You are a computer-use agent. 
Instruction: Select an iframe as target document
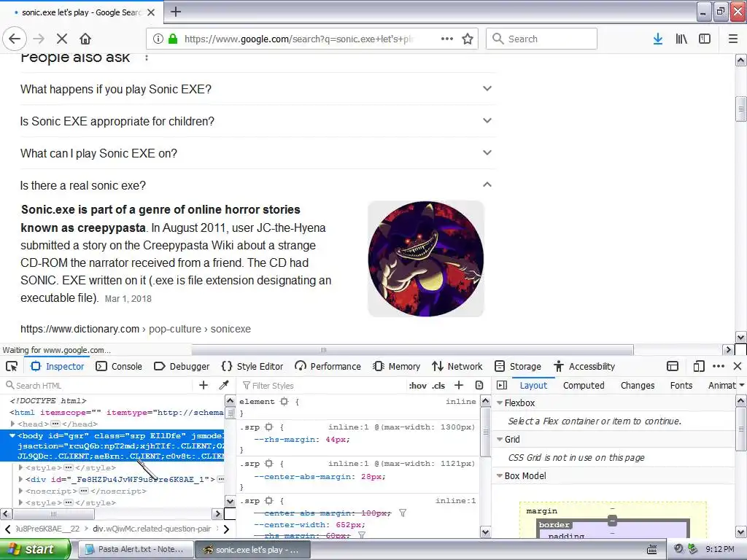673,366
